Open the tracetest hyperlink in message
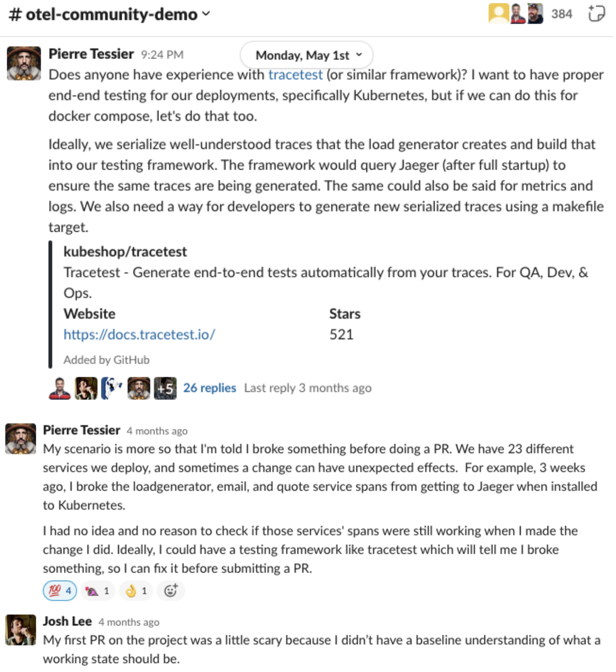This screenshot has width=616, height=672. [295, 74]
